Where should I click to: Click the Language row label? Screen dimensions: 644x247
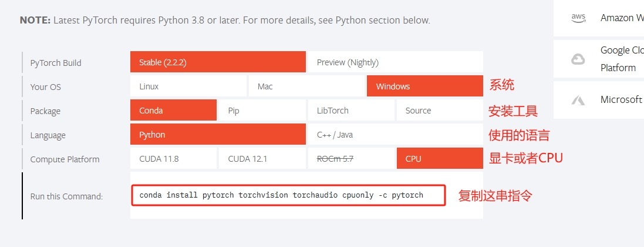(x=48, y=135)
